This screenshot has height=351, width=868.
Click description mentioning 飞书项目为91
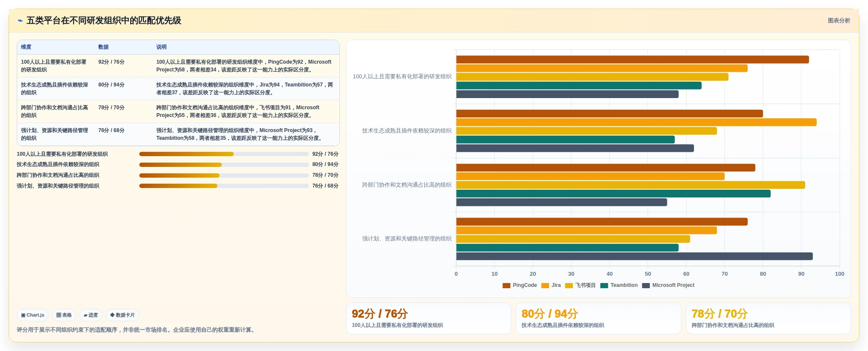pos(238,111)
